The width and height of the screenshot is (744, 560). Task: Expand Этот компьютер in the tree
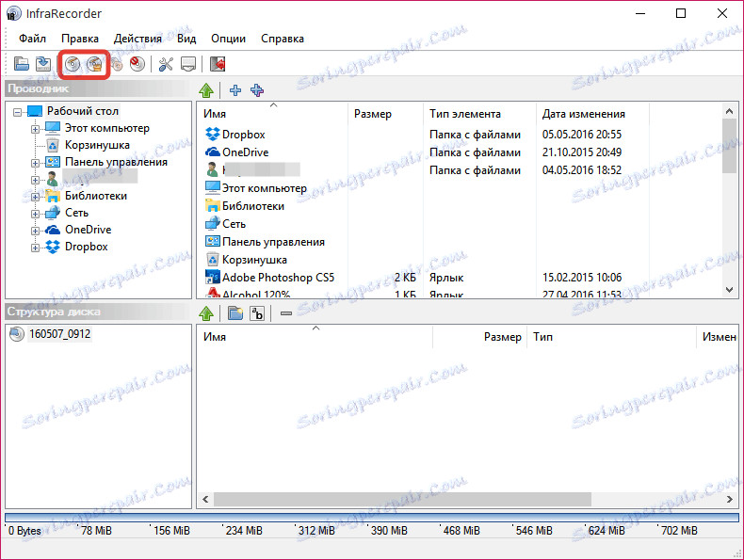(x=35, y=129)
